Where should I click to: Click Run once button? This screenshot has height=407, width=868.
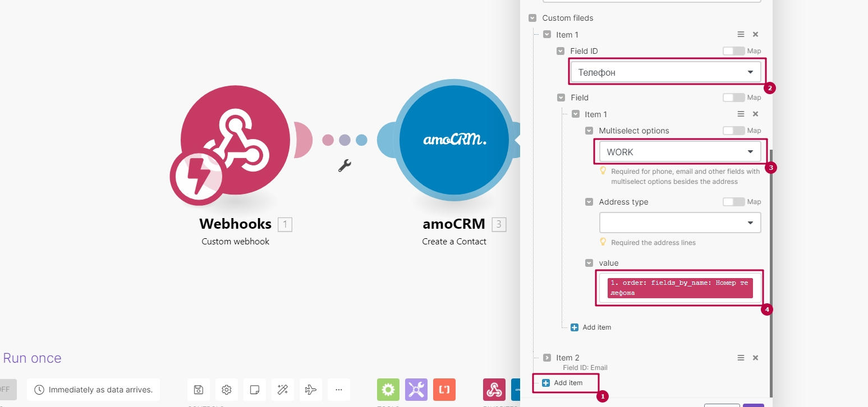32,358
